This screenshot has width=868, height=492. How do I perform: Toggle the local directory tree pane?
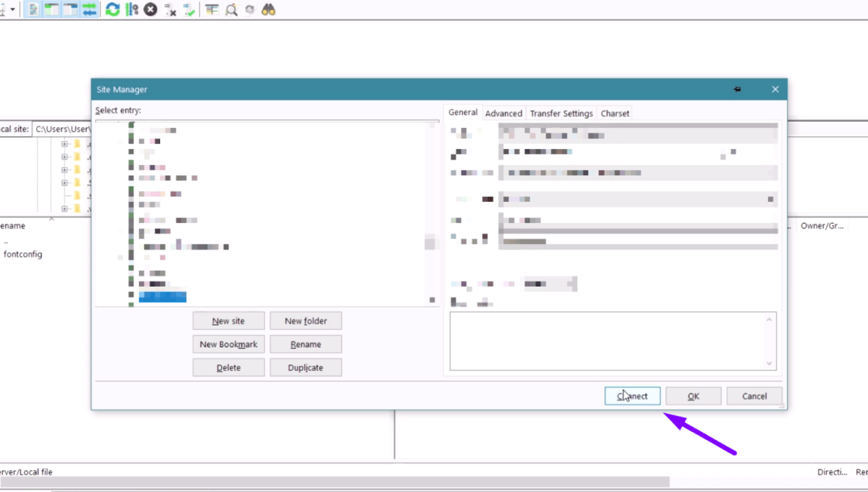pyautogui.click(x=51, y=9)
